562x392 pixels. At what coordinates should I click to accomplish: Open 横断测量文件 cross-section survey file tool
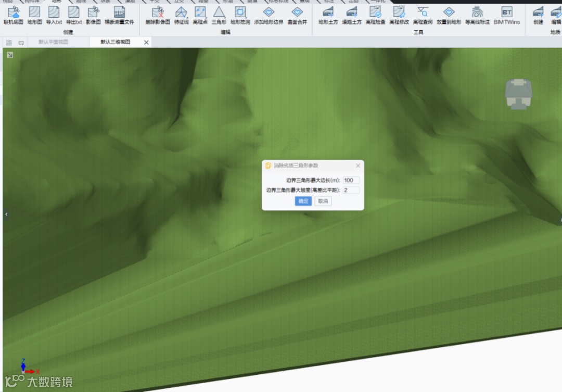[119, 16]
